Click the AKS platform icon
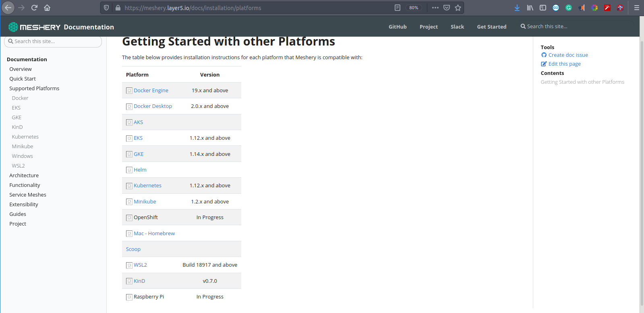Image resolution: width=644 pixels, height=313 pixels. coord(129,122)
